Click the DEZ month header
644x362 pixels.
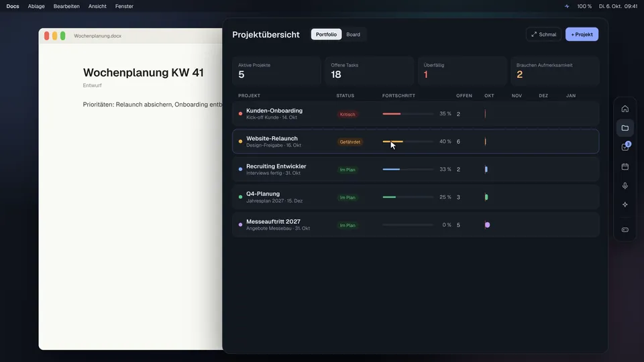(543, 96)
